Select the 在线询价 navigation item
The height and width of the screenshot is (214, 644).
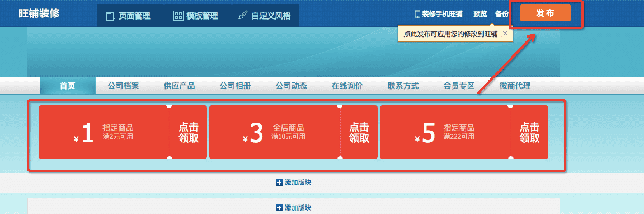(347, 86)
